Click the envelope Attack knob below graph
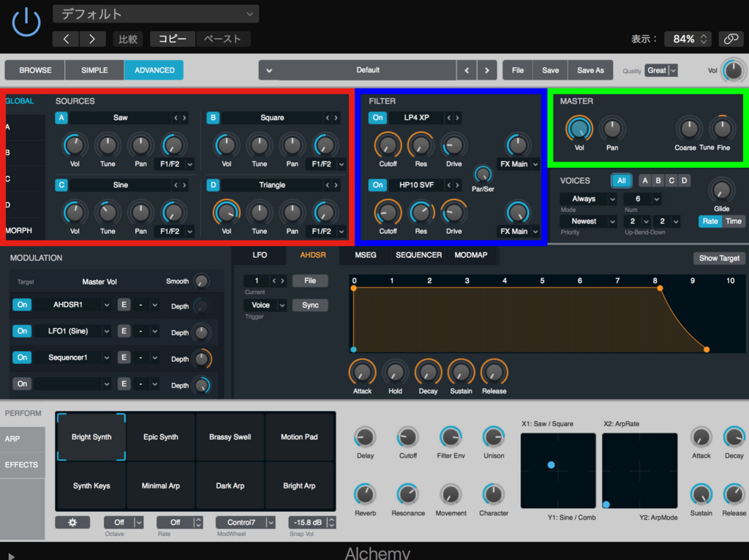The width and height of the screenshot is (749, 560). click(x=362, y=372)
